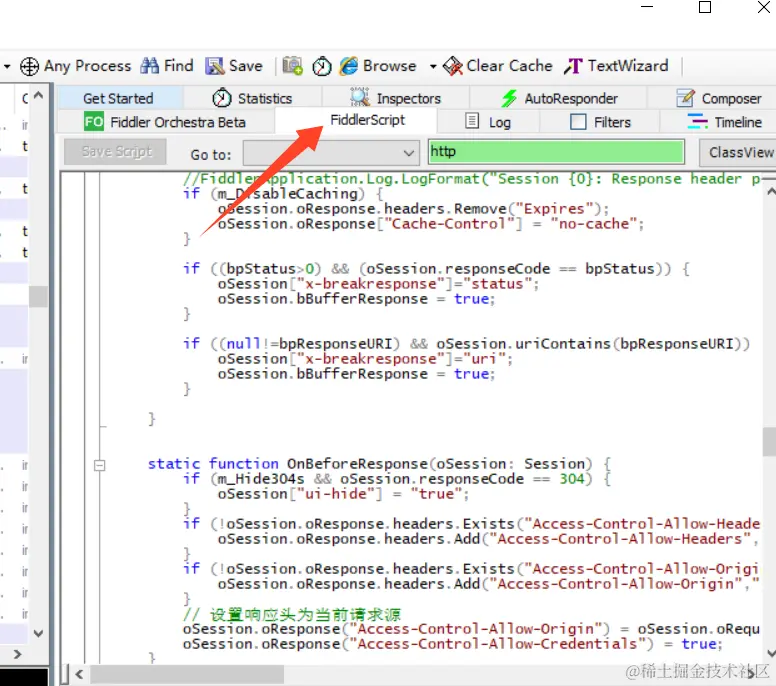The height and width of the screenshot is (686, 776).
Task: Open the Log tab
Action: pyautogui.click(x=488, y=122)
